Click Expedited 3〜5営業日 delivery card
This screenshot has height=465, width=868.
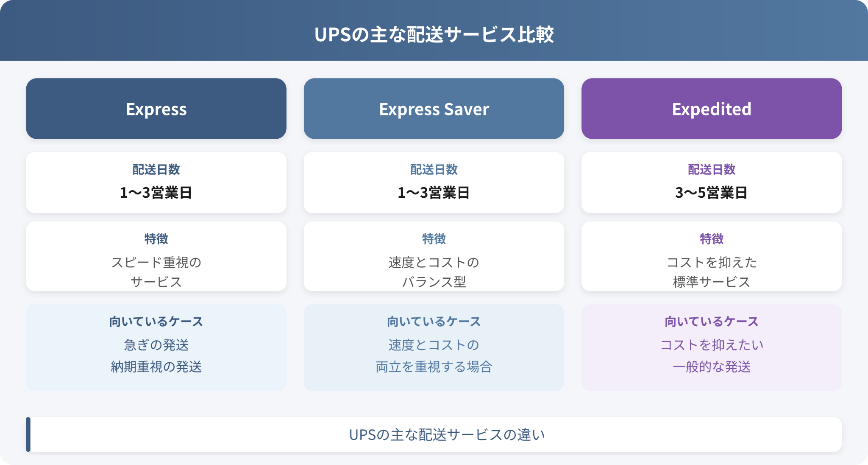pyautogui.click(x=711, y=182)
